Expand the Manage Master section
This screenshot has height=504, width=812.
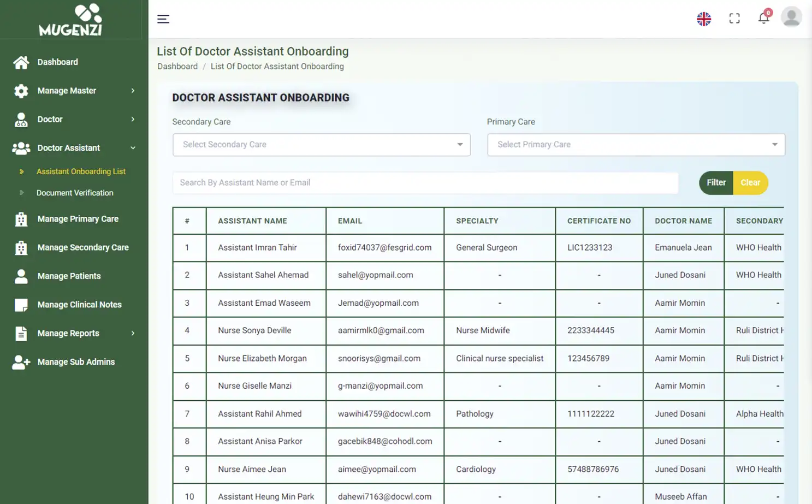click(133, 91)
